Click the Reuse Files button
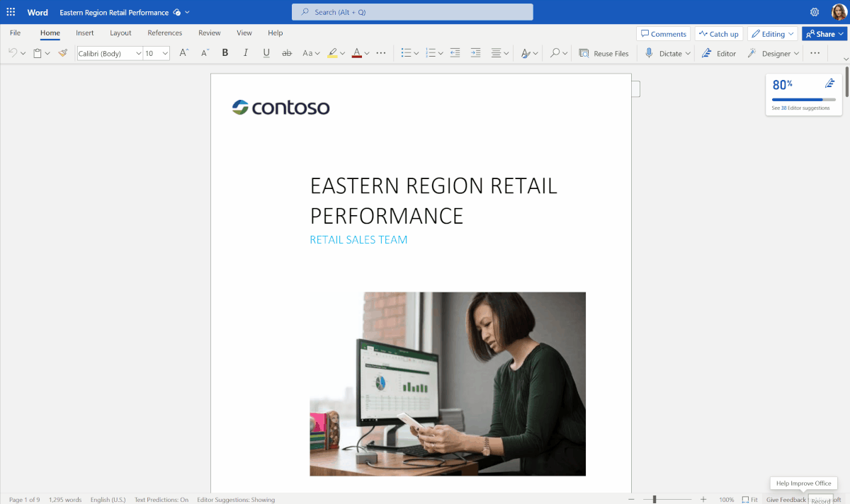Image resolution: width=850 pixels, height=504 pixels. [603, 53]
